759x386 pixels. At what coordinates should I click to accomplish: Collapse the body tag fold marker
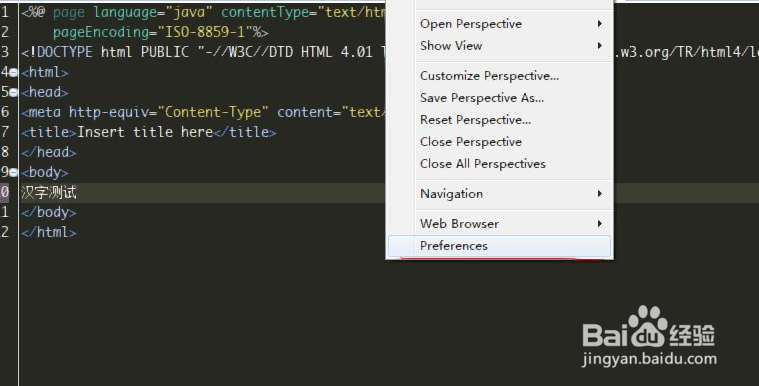point(14,172)
